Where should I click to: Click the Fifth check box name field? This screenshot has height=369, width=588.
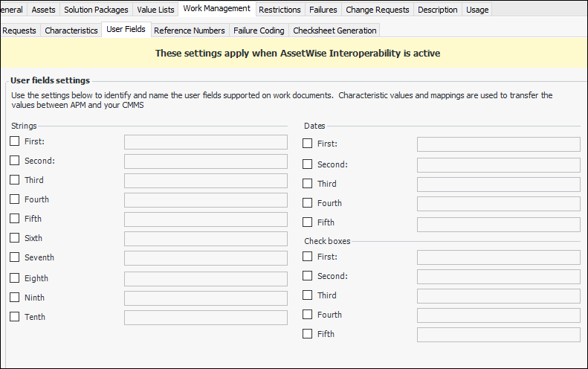coord(498,335)
